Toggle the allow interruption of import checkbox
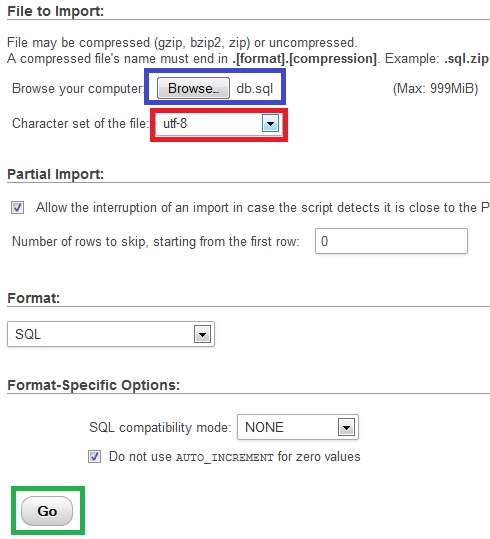The height and width of the screenshot is (539, 490). [17, 208]
